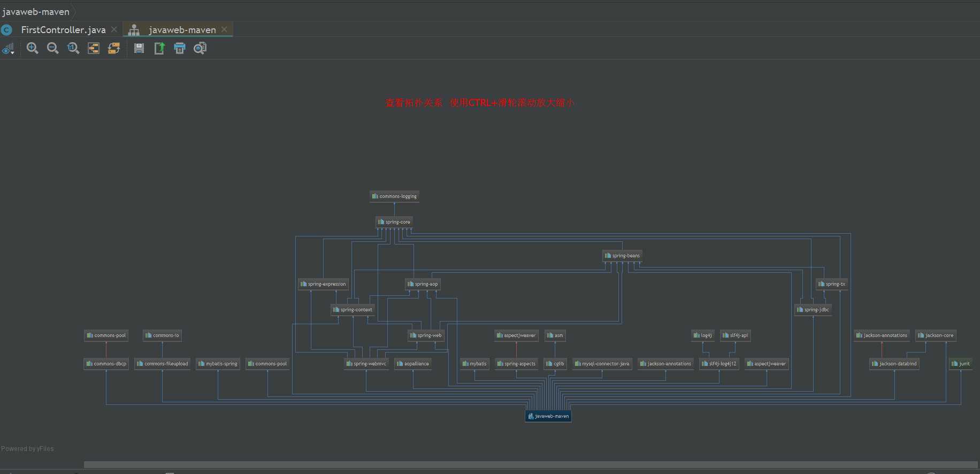Select the spring-webmvc node
This screenshot has height=474, width=980.
[x=366, y=364]
